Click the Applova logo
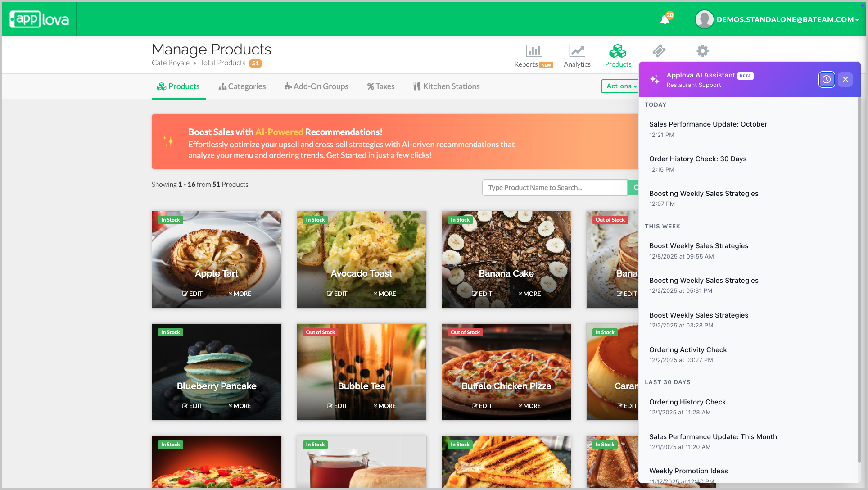The width and height of the screenshot is (868, 490). [39, 19]
